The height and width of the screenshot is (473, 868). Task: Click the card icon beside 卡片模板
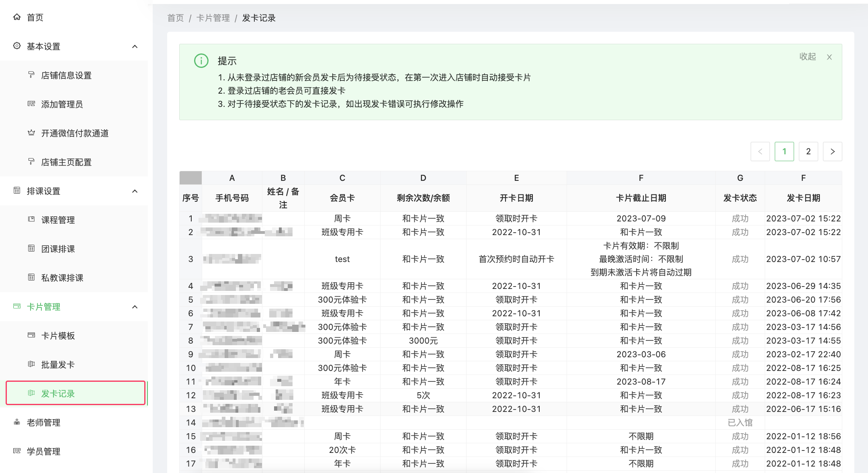point(31,335)
